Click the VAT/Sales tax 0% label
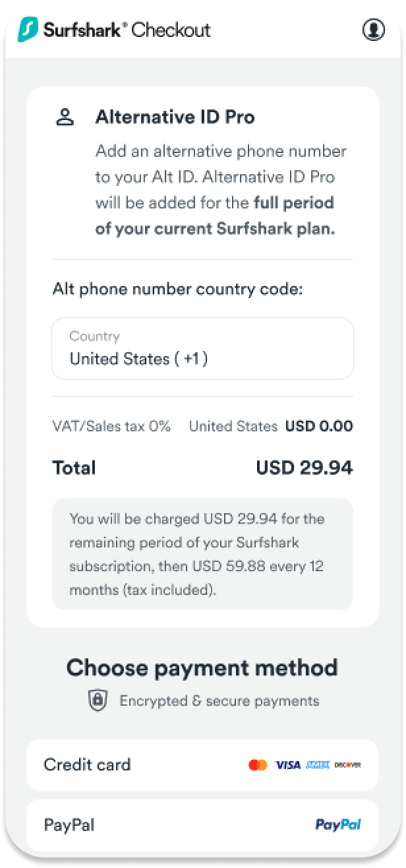 (111, 426)
